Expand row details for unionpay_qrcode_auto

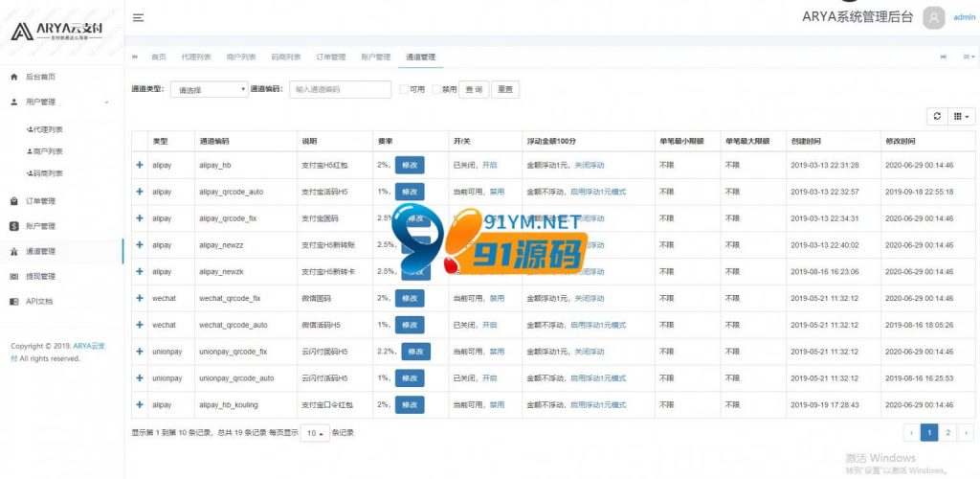(x=140, y=377)
